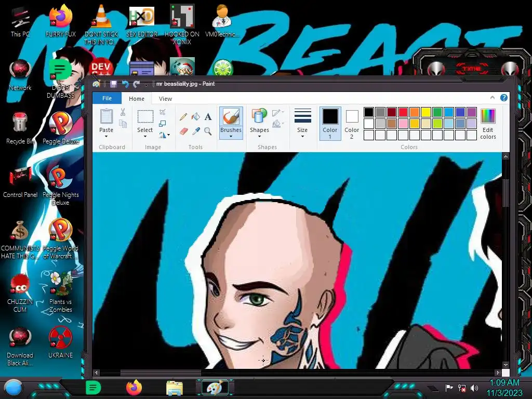Click the Start orb button
The height and width of the screenshot is (399, 532).
pos(14,388)
